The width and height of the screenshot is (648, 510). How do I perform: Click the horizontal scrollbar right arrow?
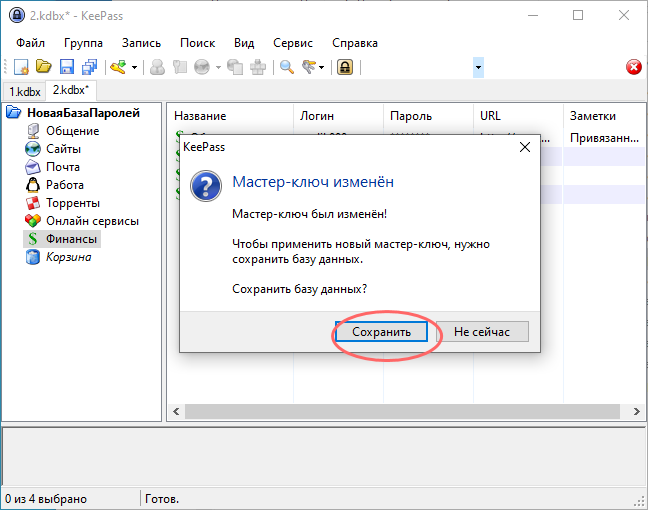point(636,411)
